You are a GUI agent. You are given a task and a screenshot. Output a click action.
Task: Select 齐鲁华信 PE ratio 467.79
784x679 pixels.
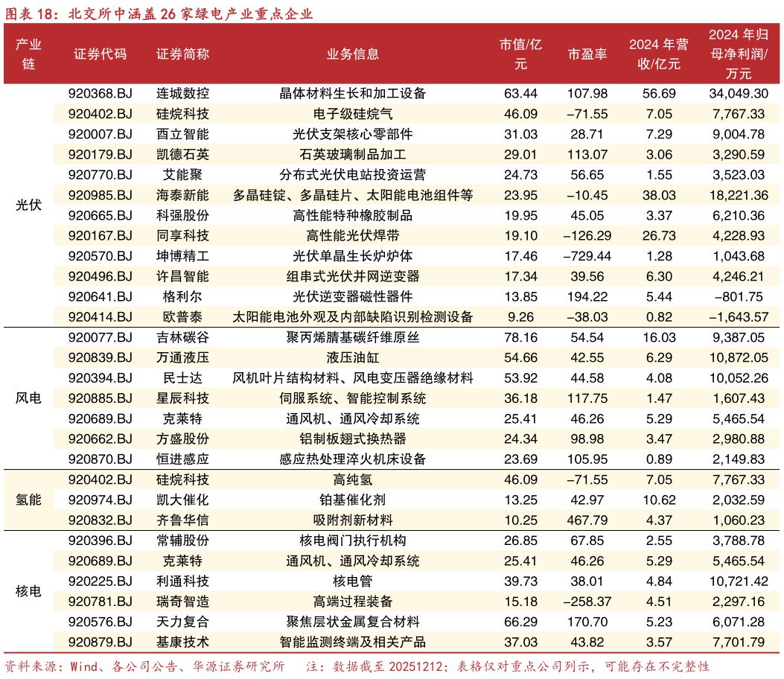click(587, 520)
